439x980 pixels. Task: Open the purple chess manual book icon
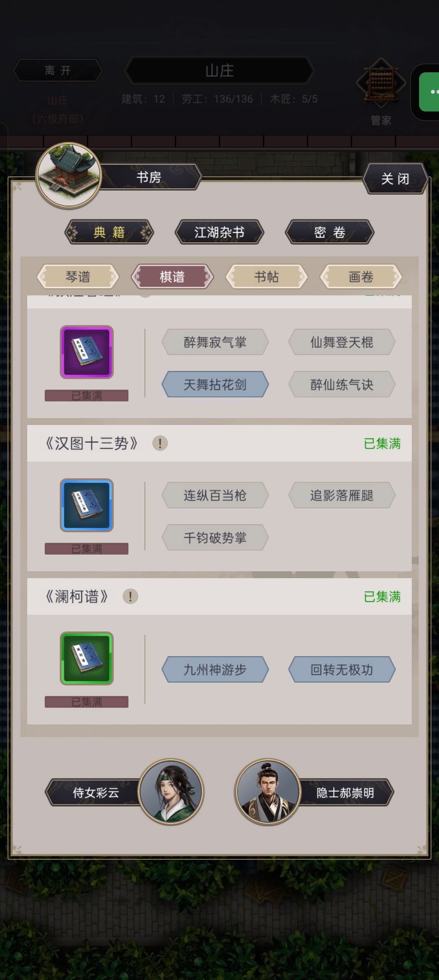click(87, 352)
